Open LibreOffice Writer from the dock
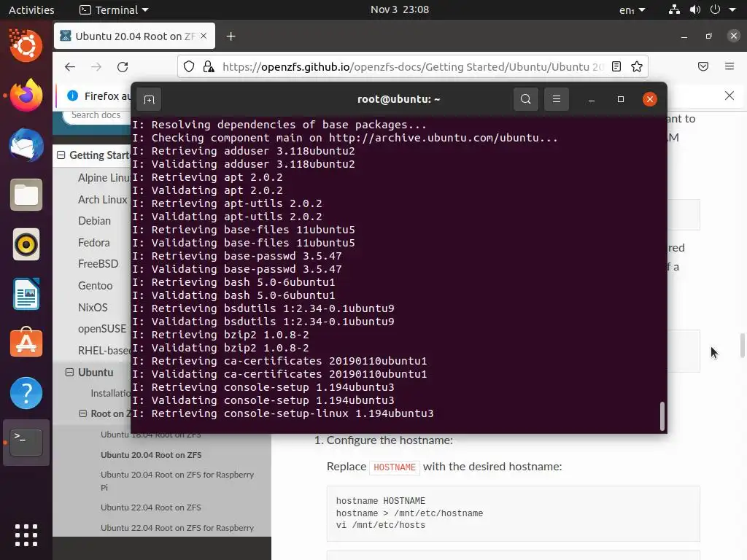This screenshot has width=747, height=560. (26, 295)
